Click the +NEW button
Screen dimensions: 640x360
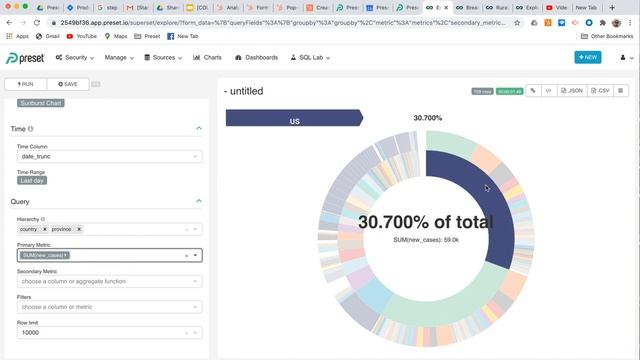point(588,58)
